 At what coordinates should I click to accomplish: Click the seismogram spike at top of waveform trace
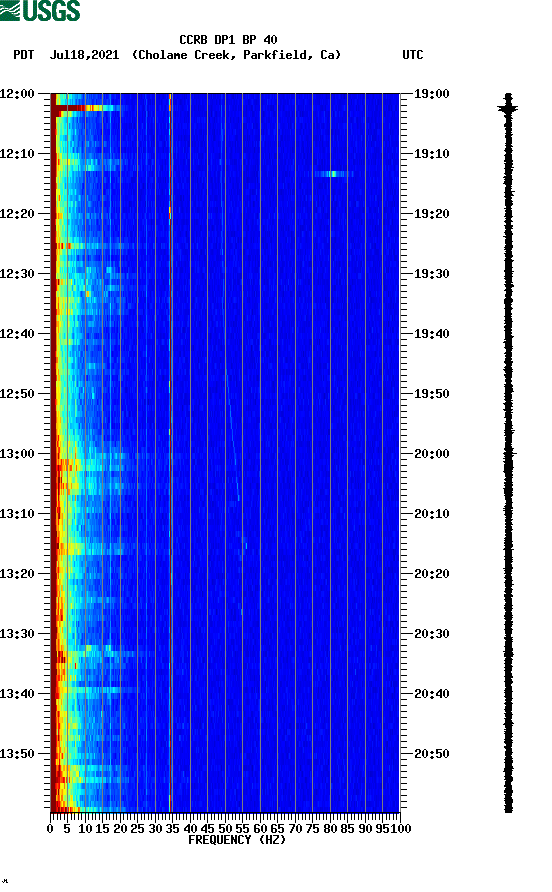pos(508,108)
